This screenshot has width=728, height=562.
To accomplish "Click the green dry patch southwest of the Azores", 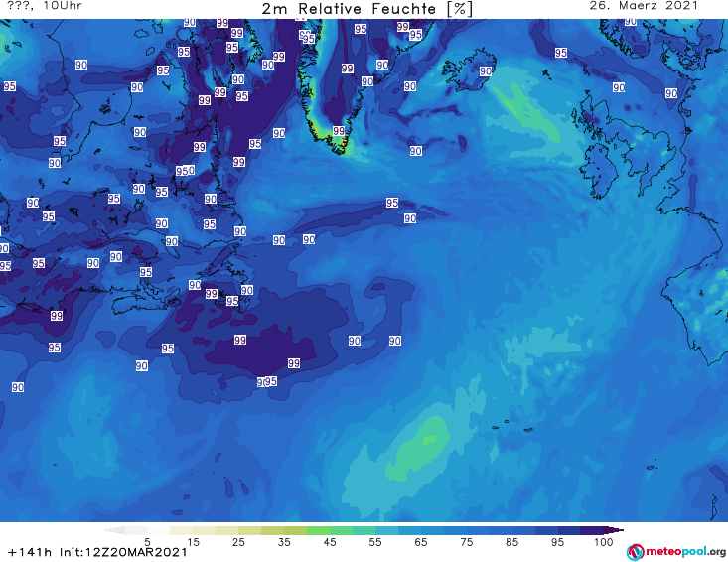I will pos(419,448).
